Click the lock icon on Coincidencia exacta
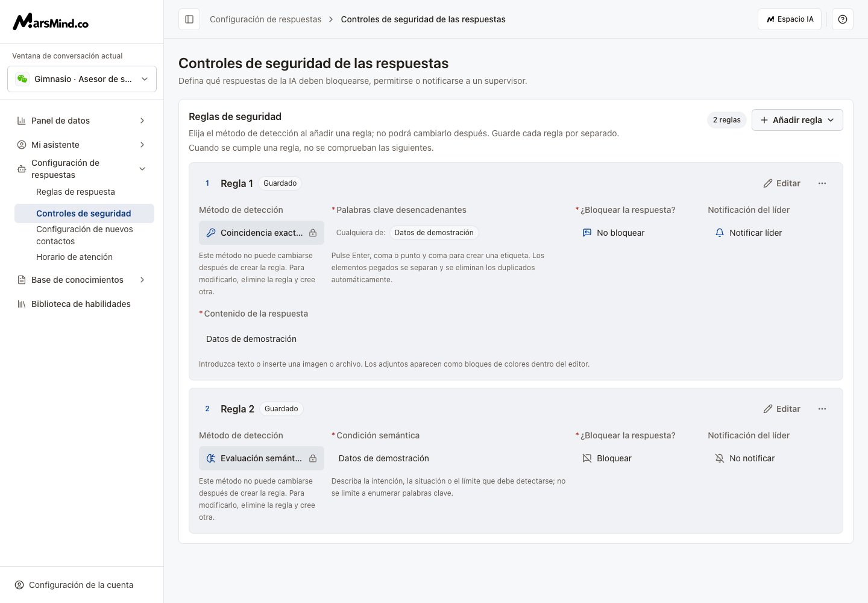Screen dimensions: 868x603 313,233
